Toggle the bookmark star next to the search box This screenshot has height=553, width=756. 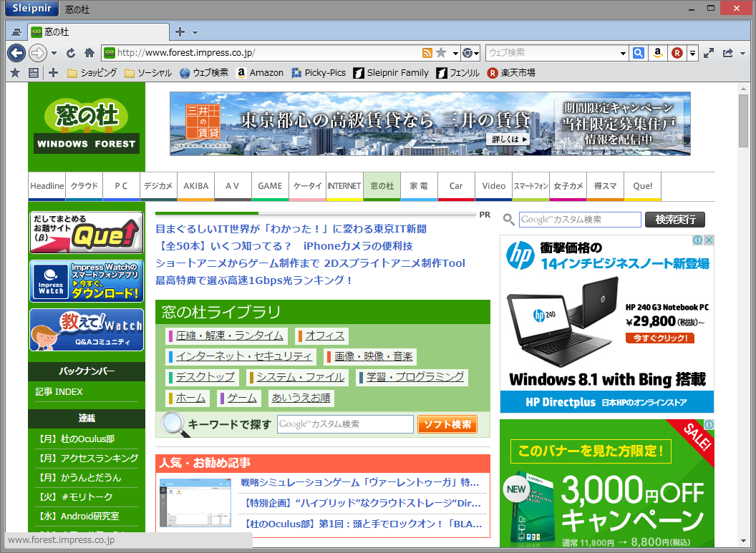(x=440, y=53)
